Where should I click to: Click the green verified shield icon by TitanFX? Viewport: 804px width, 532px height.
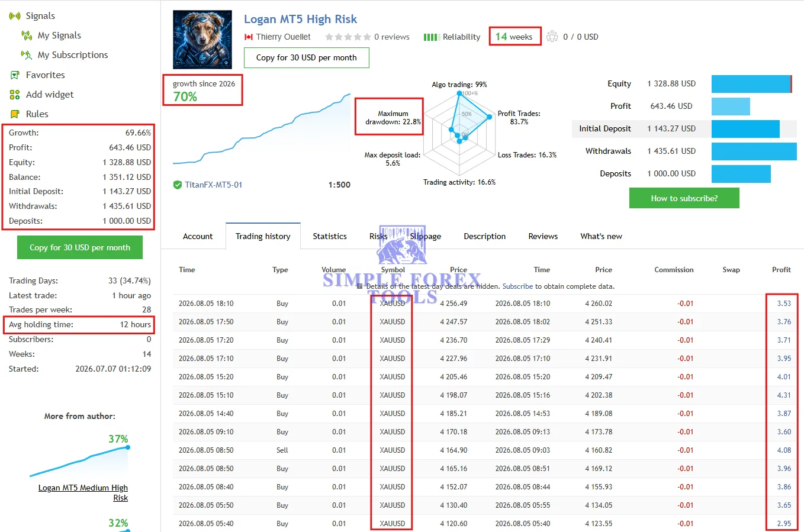click(178, 185)
